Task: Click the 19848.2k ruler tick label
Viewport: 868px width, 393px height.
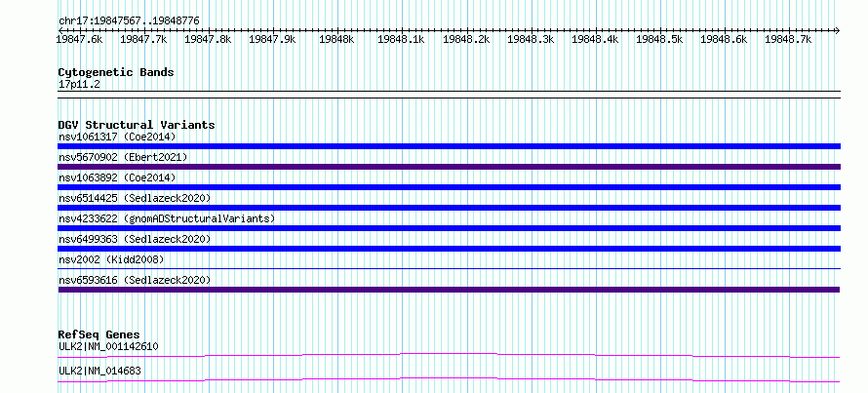Action: click(466, 39)
